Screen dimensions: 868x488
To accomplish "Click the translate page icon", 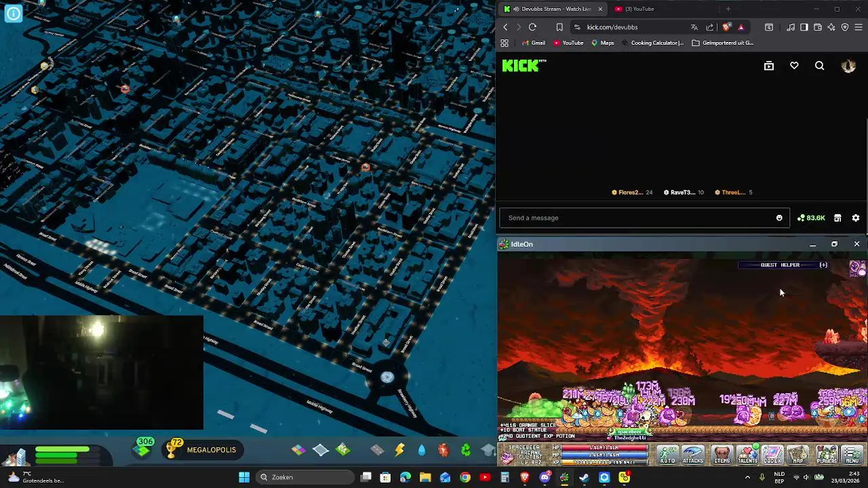I will point(694,27).
